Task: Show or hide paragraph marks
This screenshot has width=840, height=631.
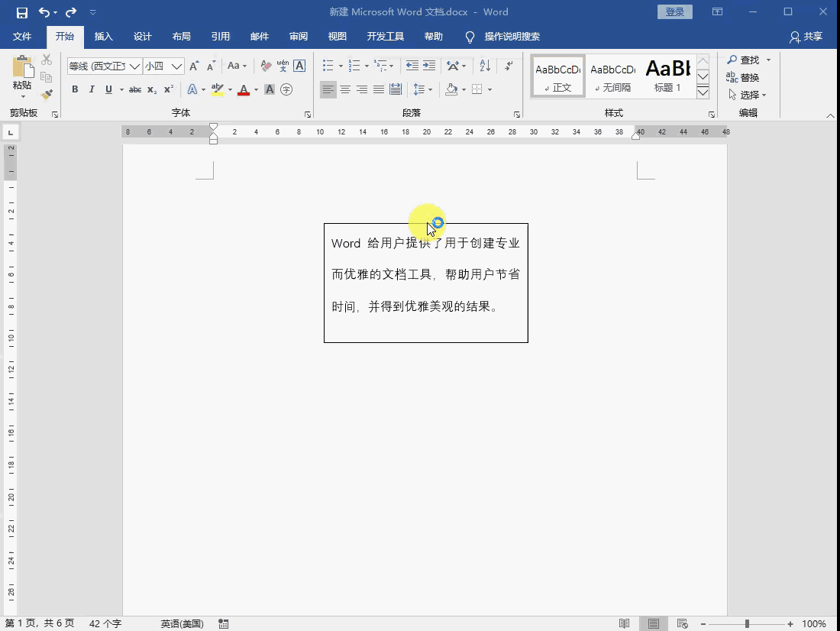Action: coord(509,66)
